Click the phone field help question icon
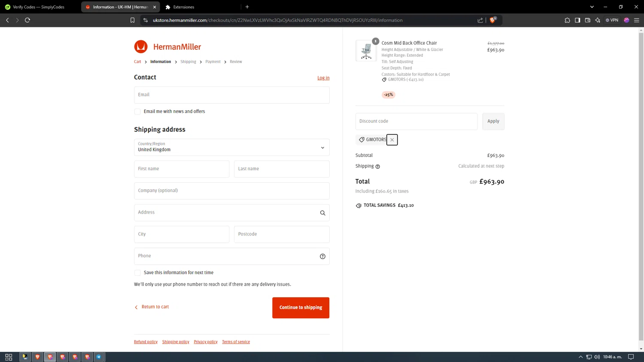Viewport: 644px width, 362px height. pos(322,256)
